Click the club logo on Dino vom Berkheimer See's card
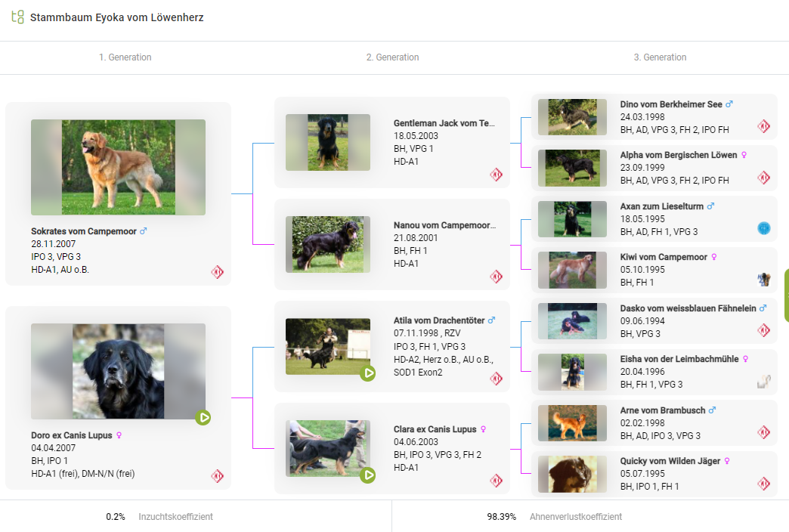The height and width of the screenshot is (532, 789). point(764,126)
